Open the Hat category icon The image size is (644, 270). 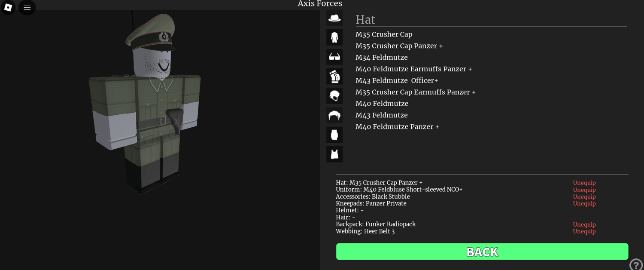[x=334, y=18]
